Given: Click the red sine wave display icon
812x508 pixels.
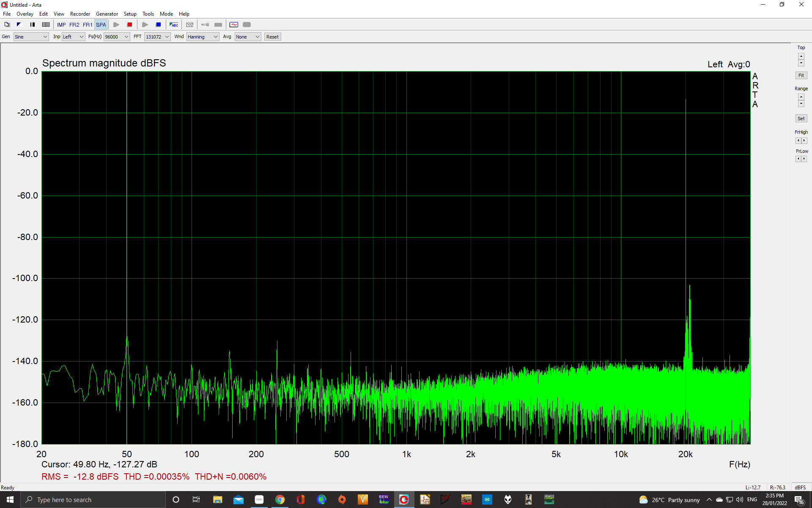Looking at the screenshot, I should [234, 25].
